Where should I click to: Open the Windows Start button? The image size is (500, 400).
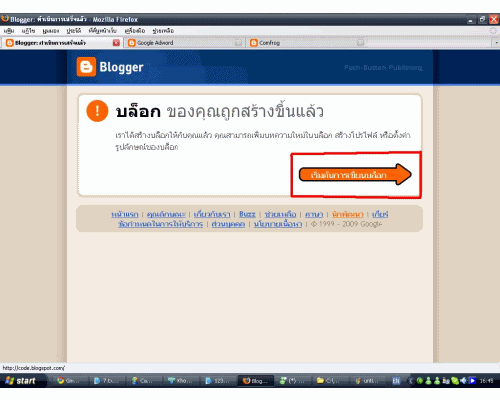22,381
